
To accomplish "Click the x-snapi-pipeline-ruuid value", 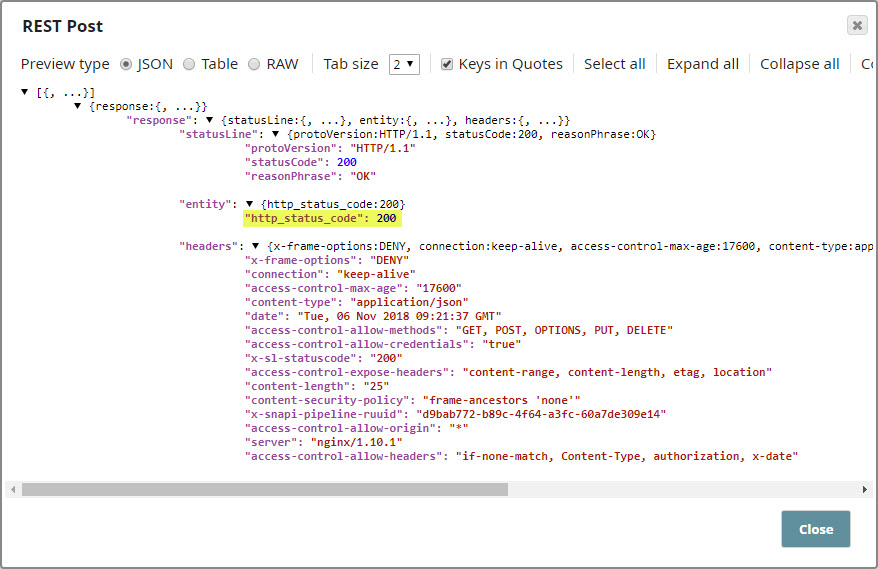I will [541, 414].
